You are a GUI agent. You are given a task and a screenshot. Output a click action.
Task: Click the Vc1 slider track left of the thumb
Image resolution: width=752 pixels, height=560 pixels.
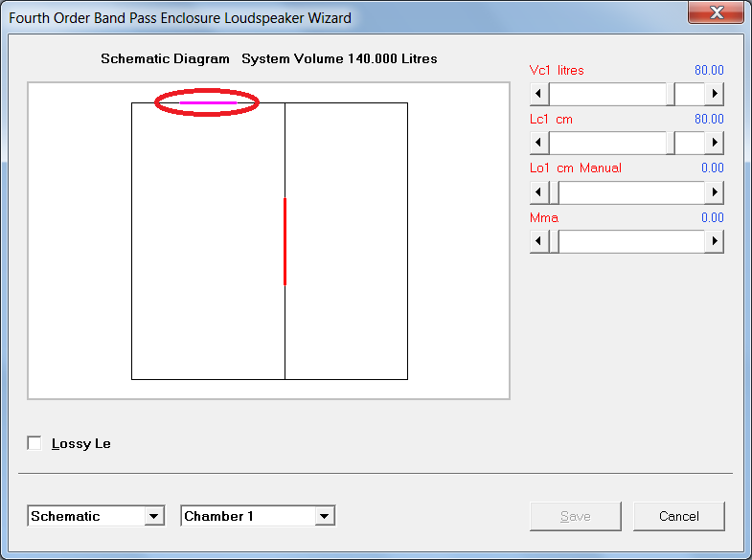pyautogui.click(x=607, y=94)
